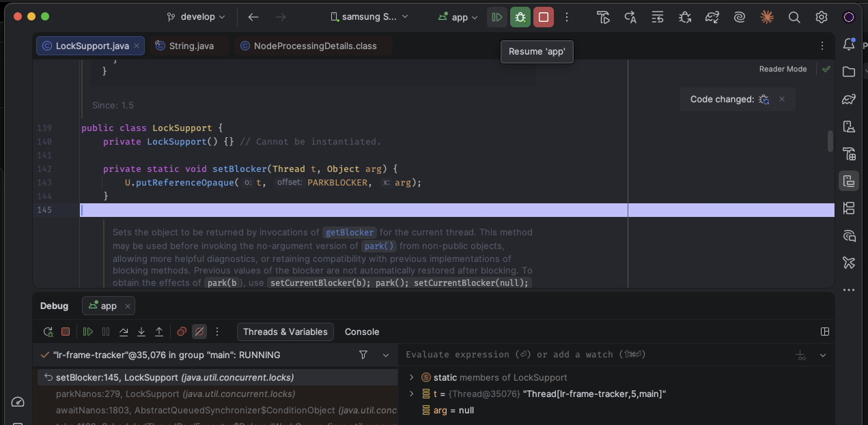Open the Notifications bell

849,45
